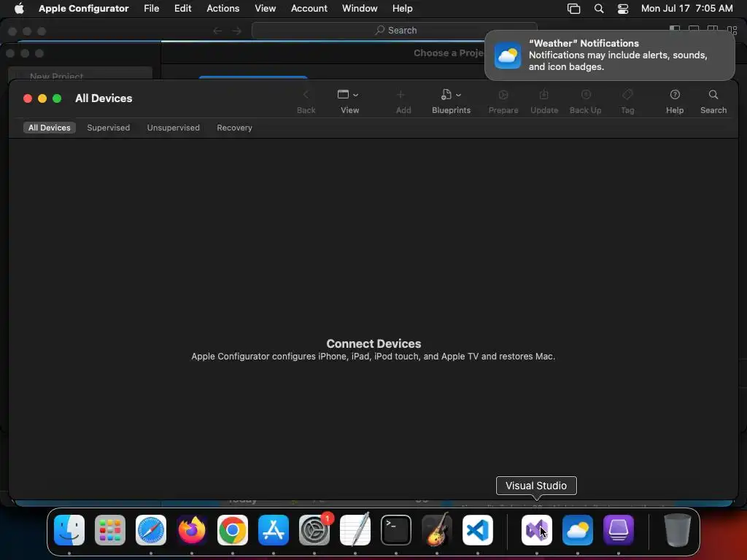The height and width of the screenshot is (560, 747).
Task: Click the Weather Notifications banner
Action: pyautogui.click(x=609, y=55)
